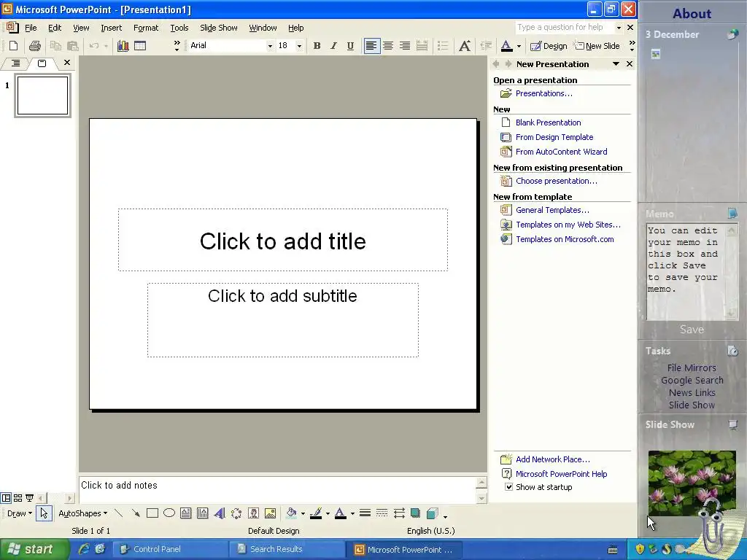
Task: Click the Undo arrow icon
Action: [94, 46]
